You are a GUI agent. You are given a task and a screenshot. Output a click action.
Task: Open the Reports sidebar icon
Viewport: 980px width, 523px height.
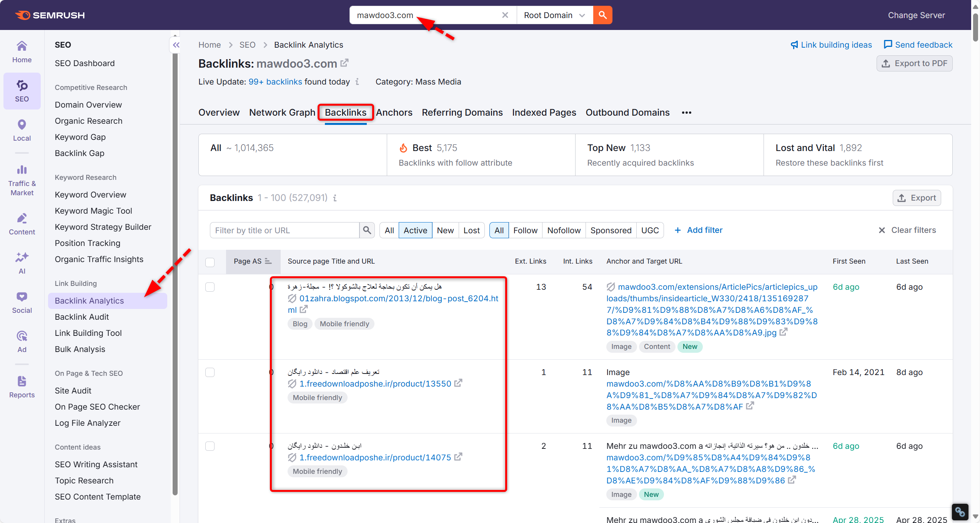(x=22, y=387)
